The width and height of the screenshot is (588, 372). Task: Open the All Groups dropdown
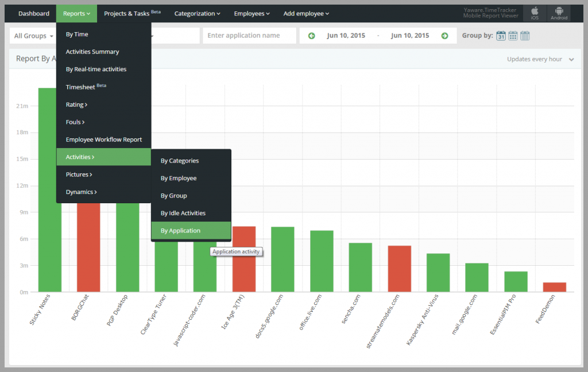click(x=33, y=36)
